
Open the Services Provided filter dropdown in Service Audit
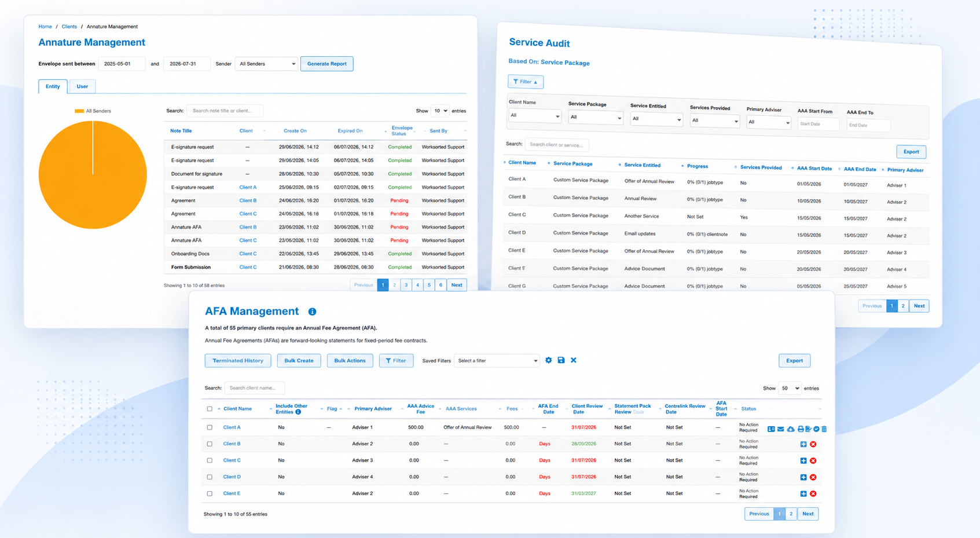[715, 121]
